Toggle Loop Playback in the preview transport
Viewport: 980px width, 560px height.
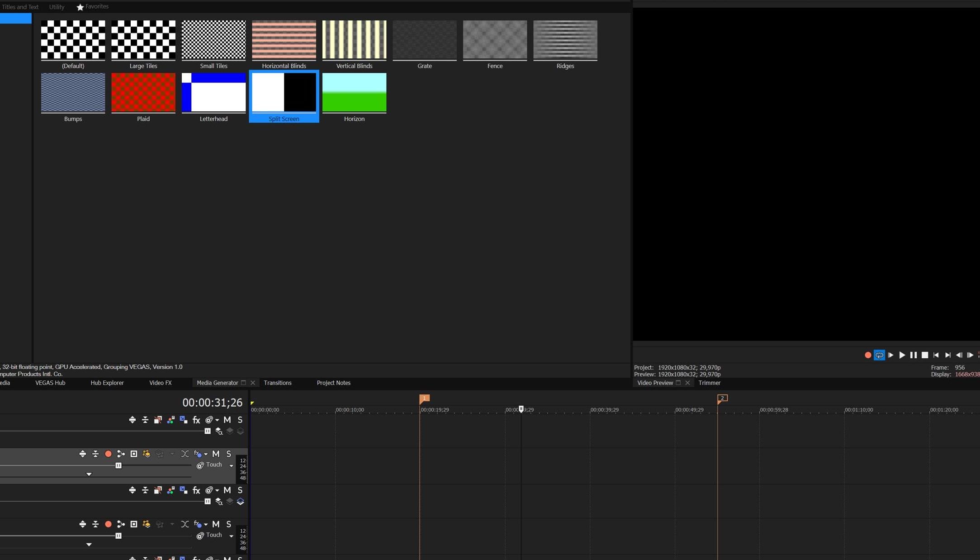pyautogui.click(x=879, y=355)
